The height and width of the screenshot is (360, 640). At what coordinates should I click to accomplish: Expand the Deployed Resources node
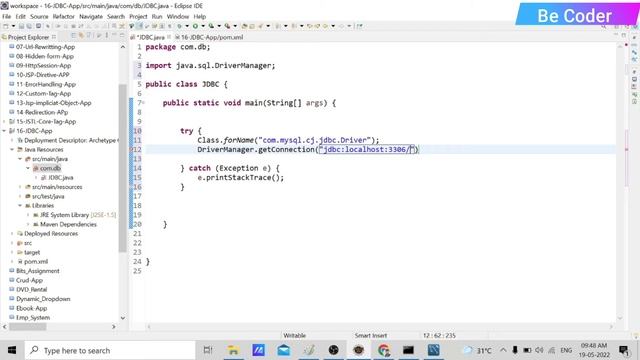tap(12, 234)
